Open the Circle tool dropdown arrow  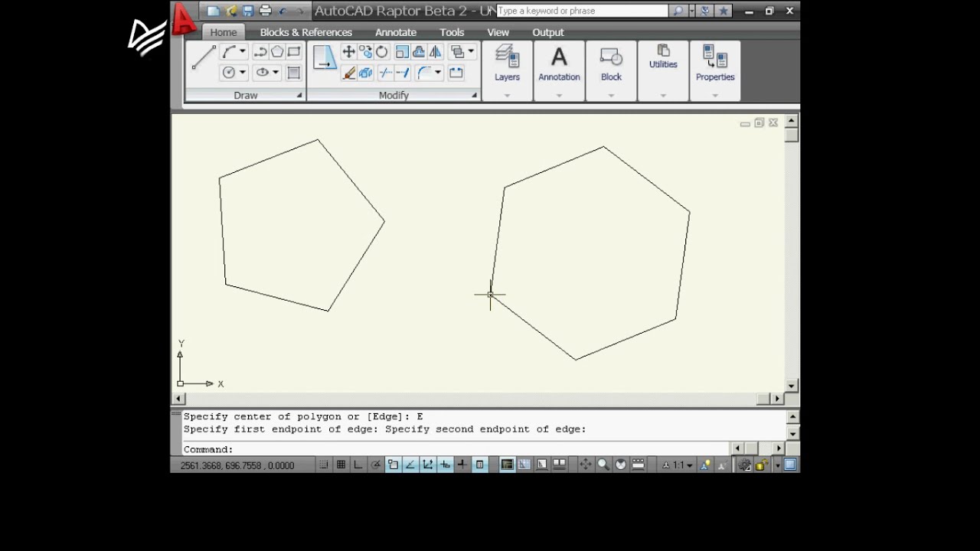pyautogui.click(x=243, y=73)
